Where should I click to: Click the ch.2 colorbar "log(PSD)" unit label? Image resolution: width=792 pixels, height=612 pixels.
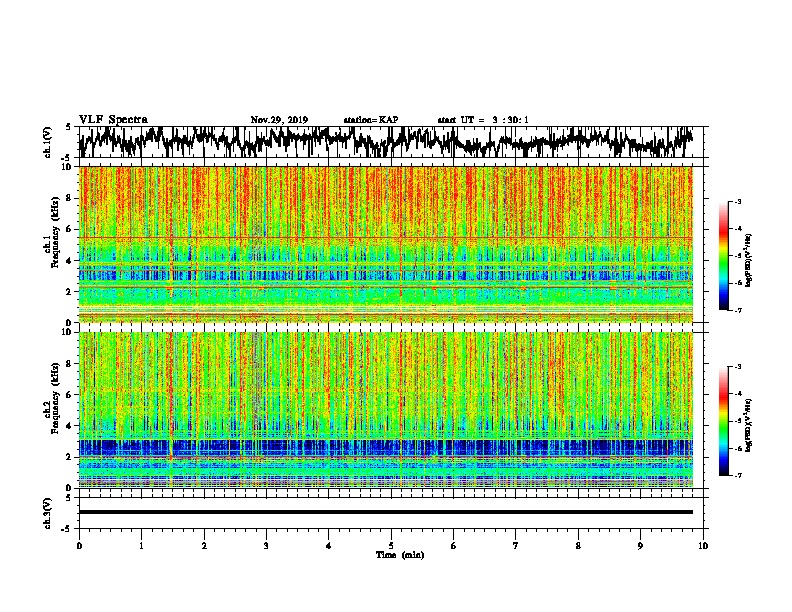749,425
